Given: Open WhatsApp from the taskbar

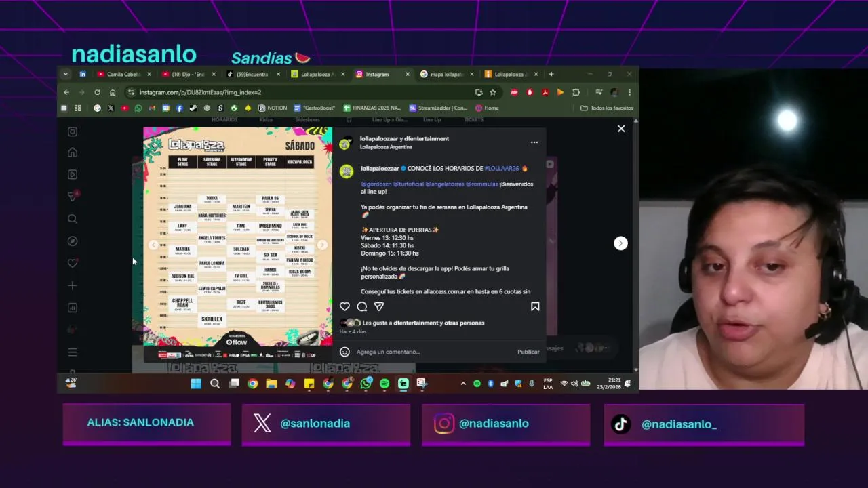Looking at the screenshot, I should 366,384.
